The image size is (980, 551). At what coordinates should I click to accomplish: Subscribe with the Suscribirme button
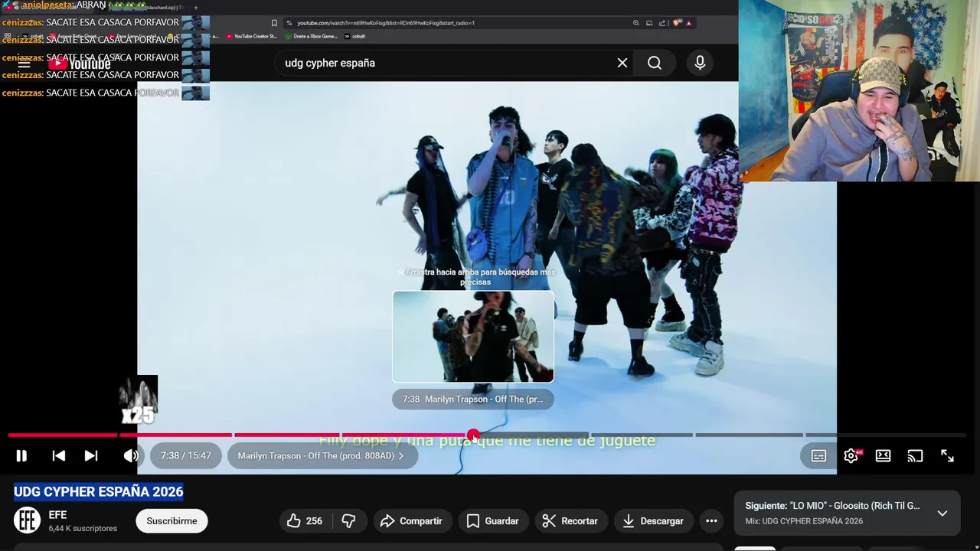171,521
